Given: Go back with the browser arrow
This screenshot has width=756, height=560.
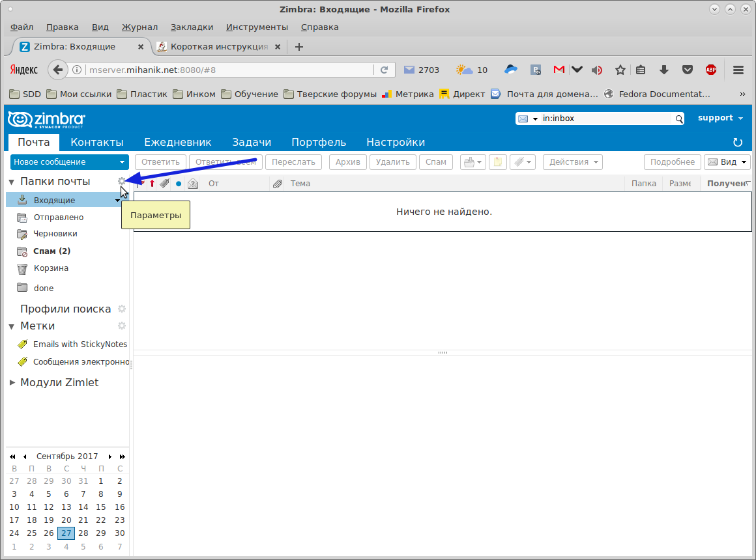Looking at the screenshot, I should pos(58,70).
